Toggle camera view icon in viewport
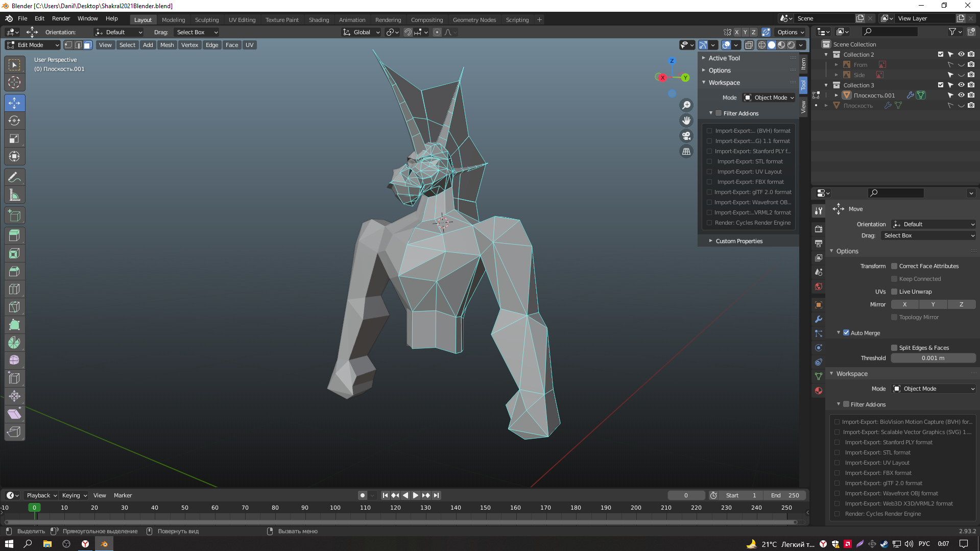The image size is (980, 551). click(x=686, y=136)
